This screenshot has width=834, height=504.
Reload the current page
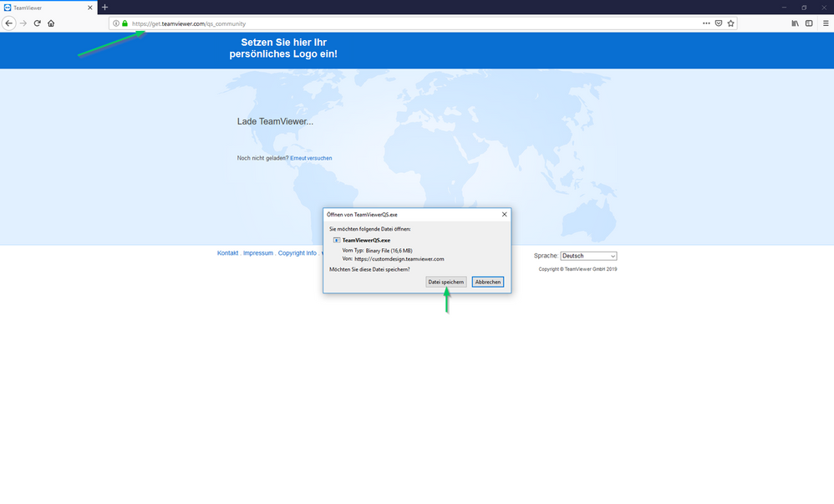coord(38,23)
